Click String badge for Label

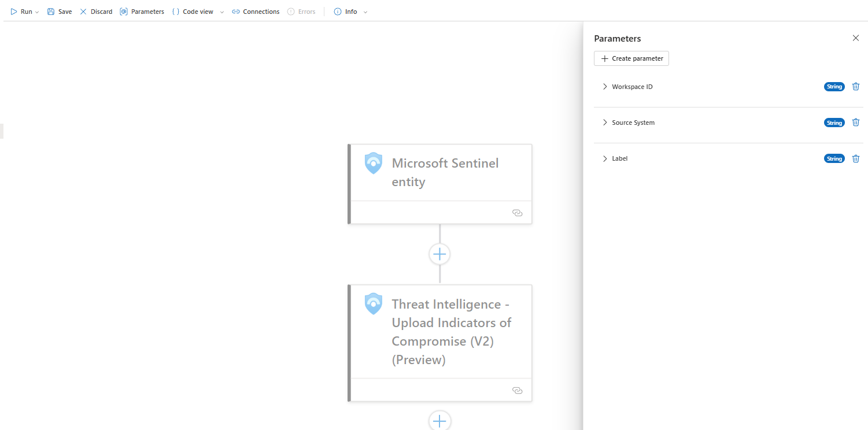tap(834, 158)
